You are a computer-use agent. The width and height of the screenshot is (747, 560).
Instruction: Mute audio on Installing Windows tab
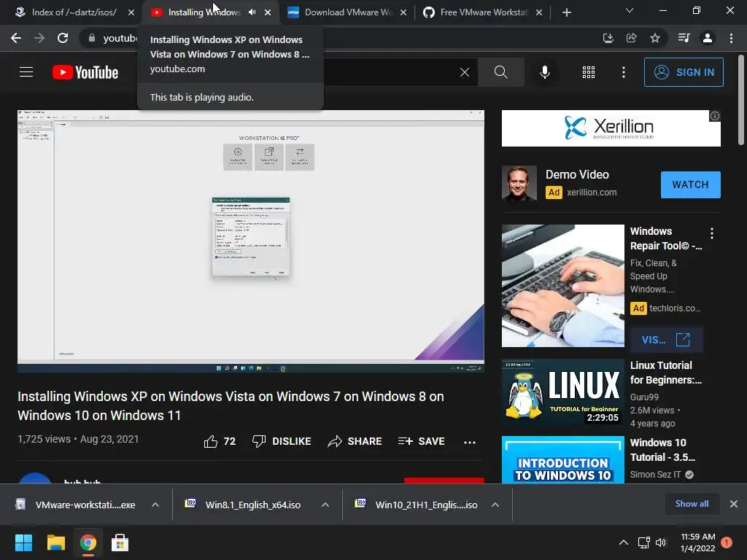[252, 12]
